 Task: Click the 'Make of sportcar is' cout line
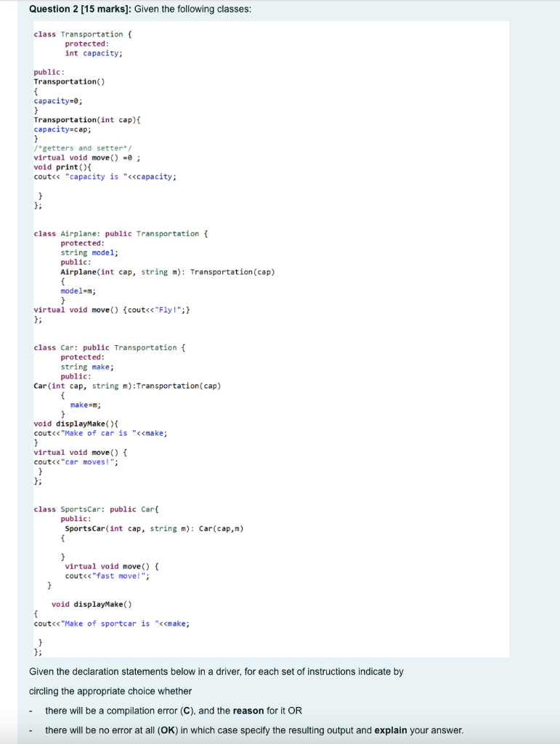(x=111, y=623)
